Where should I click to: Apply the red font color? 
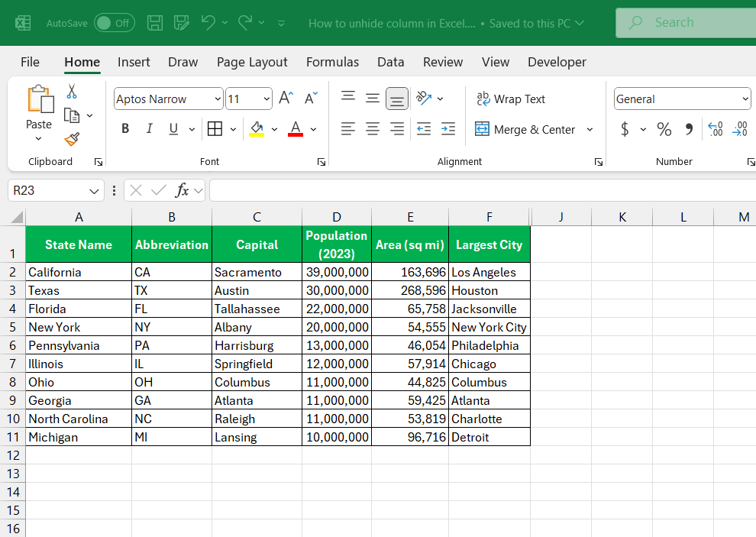click(296, 128)
